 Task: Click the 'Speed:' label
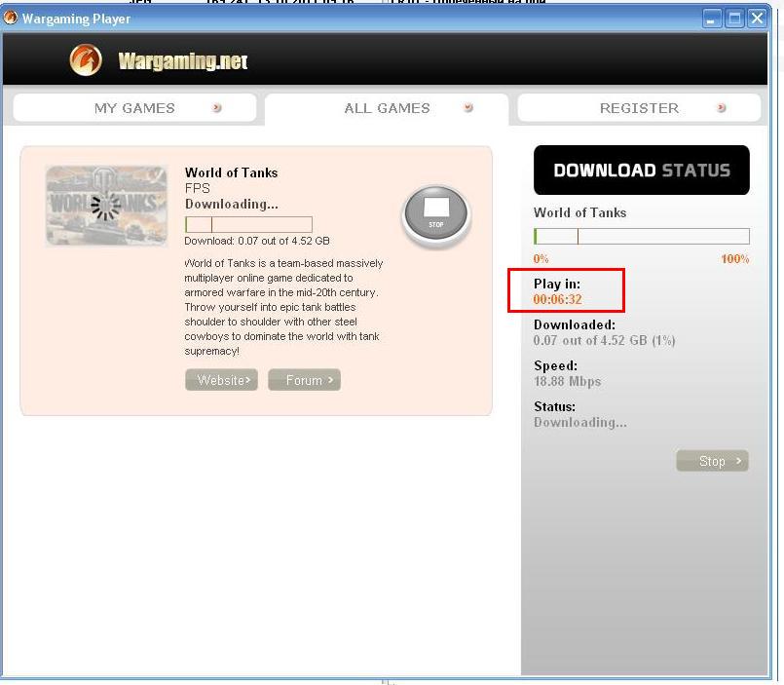coord(555,365)
